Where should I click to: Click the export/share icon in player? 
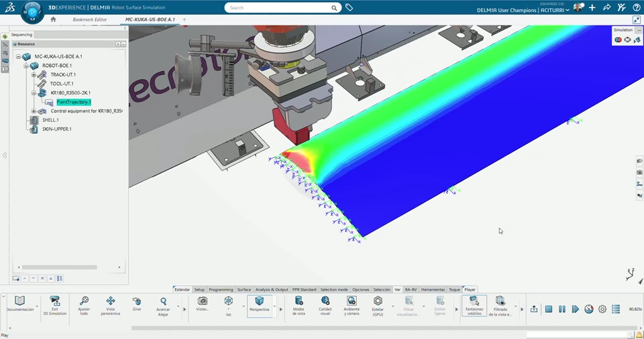coord(534,309)
